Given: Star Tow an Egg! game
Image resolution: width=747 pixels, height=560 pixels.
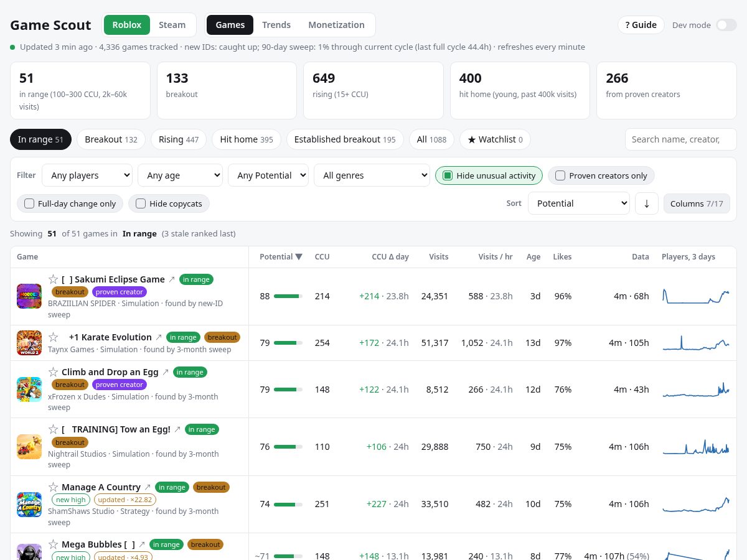Looking at the screenshot, I should [54, 429].
